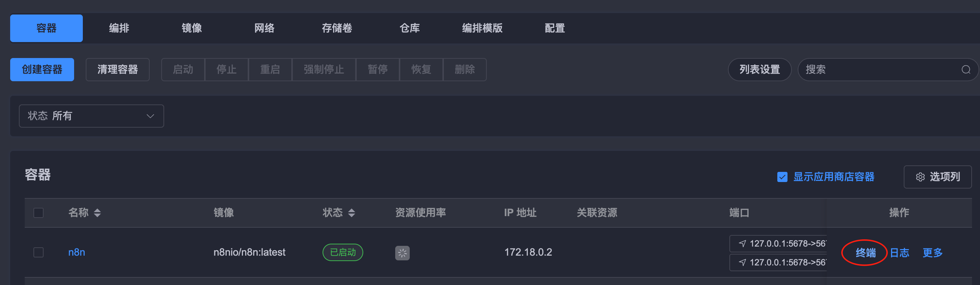Click the search magnifier icon

tap(965, 70)
